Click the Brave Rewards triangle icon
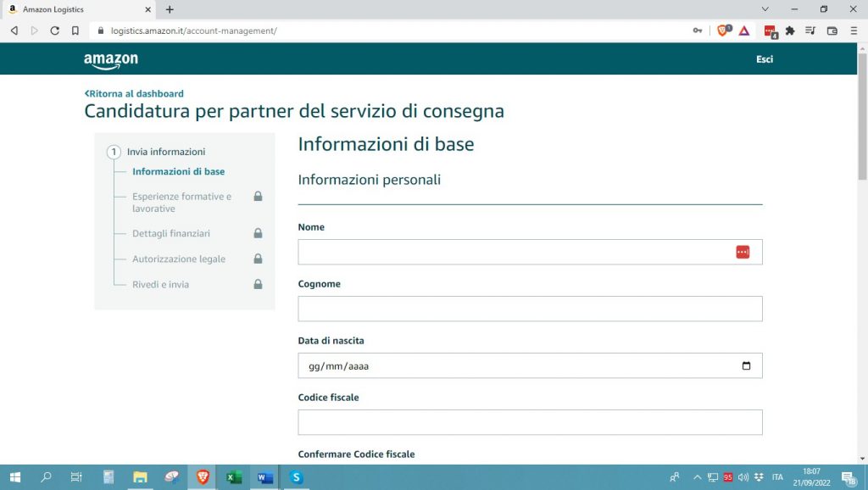The width and height of the screenshot is (868, 490). (743, 30)
